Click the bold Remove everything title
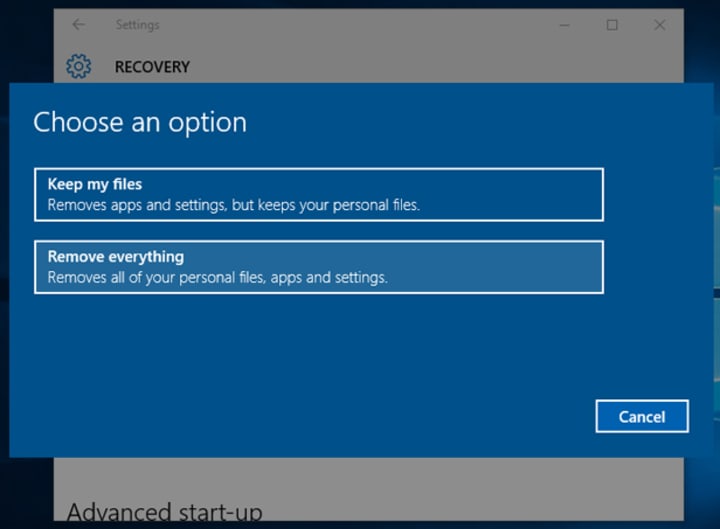Image resolution: width=720 pixels, height=529 pixels. (116, 257)
